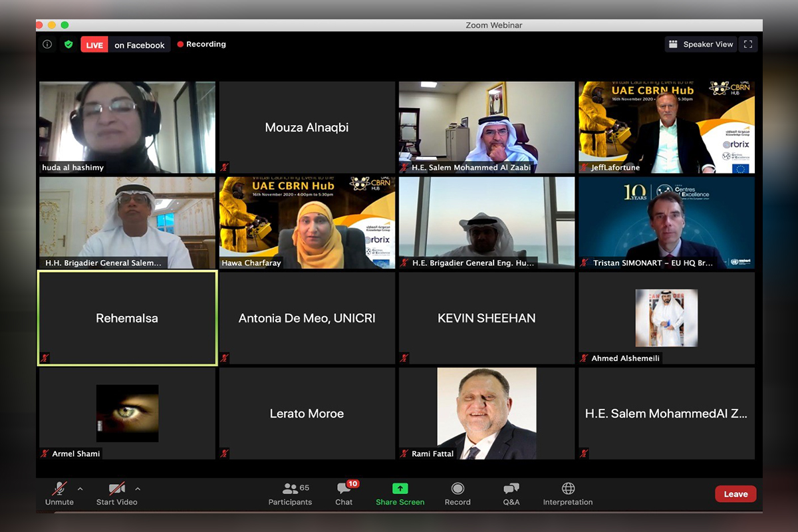Click the JeffLafortune name label
The height and width of the screenshot is (532, 798).
615,168
